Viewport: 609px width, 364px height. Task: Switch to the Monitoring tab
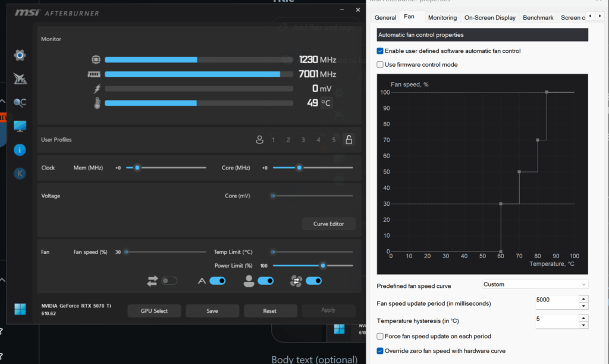coord(442,17)
